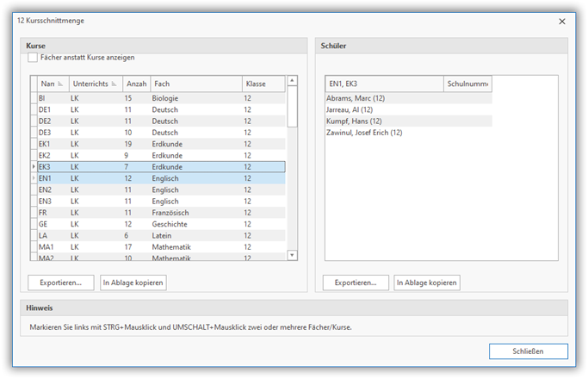Click the scroll-down arrow of the Kurse list
Screen dimensions: 588x379
[293, 255]
